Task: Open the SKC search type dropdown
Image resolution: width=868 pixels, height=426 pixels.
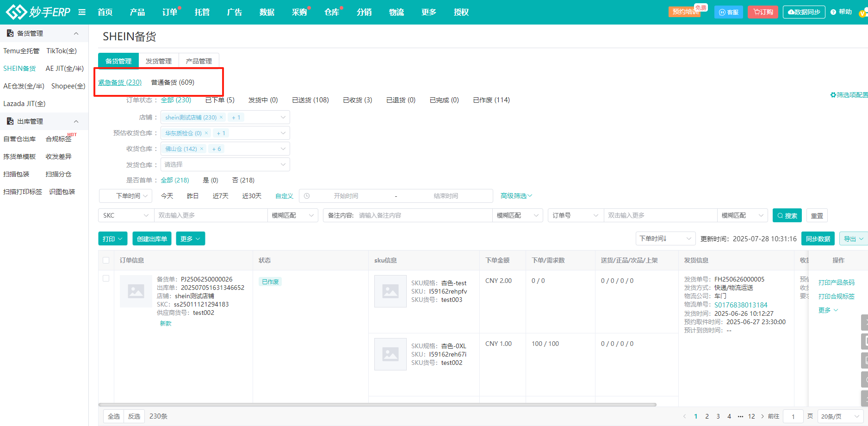Action: coord(125,215)
